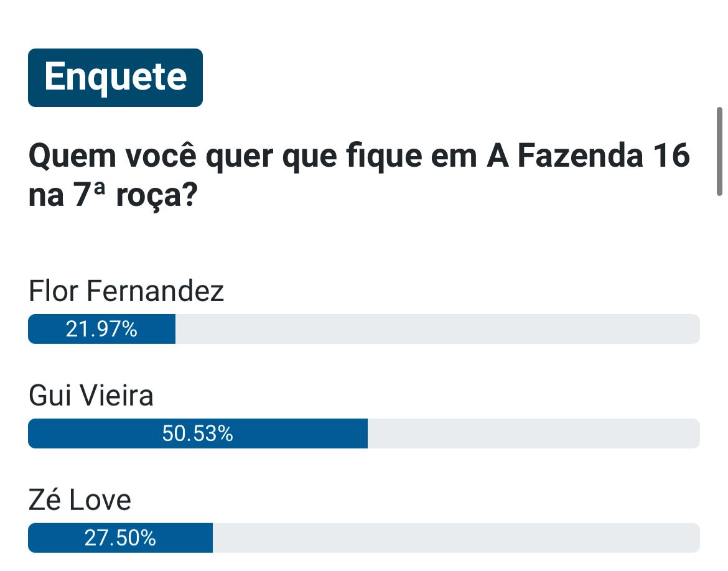Click the empty part of Gui Vieira bar

(533, 434)
